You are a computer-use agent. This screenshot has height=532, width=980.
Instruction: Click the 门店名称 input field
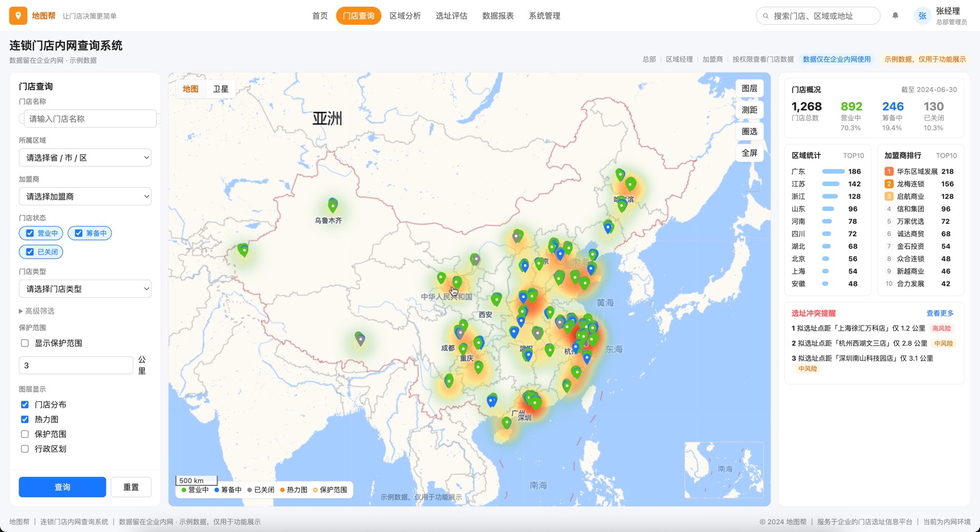pyautogui.click(x=90, y=119)
